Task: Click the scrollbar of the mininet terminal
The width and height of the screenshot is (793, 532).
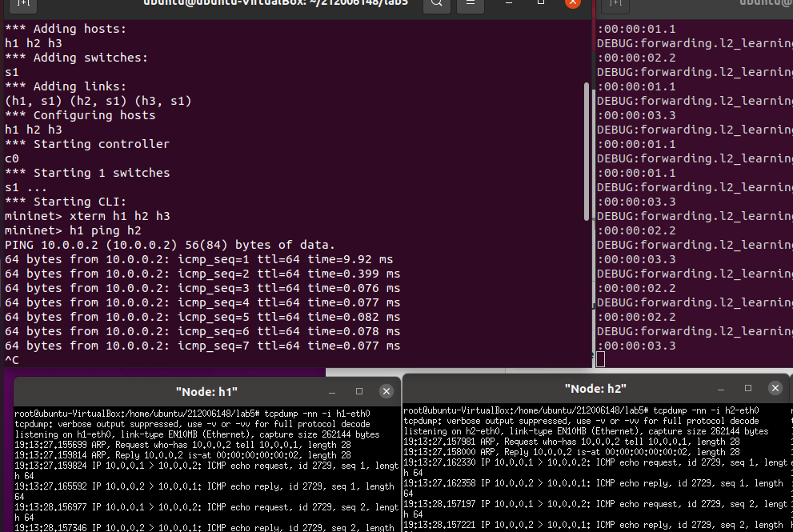Action: (587, 152)
